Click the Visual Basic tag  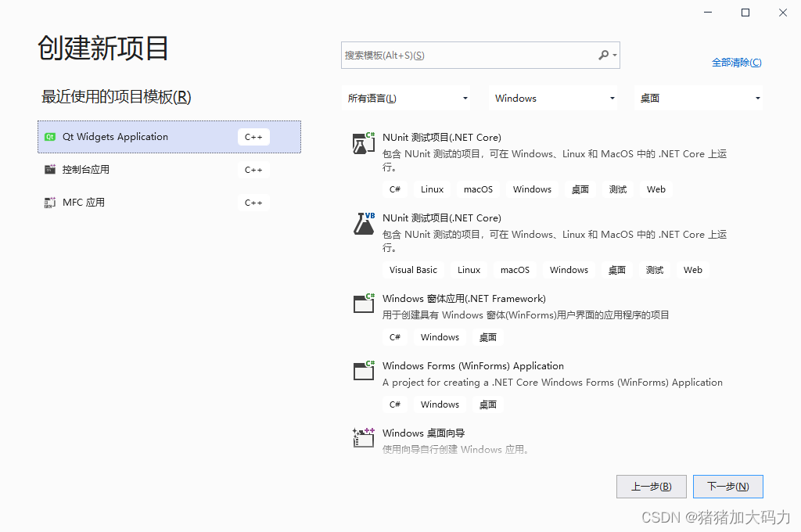[x=413, y=270]
